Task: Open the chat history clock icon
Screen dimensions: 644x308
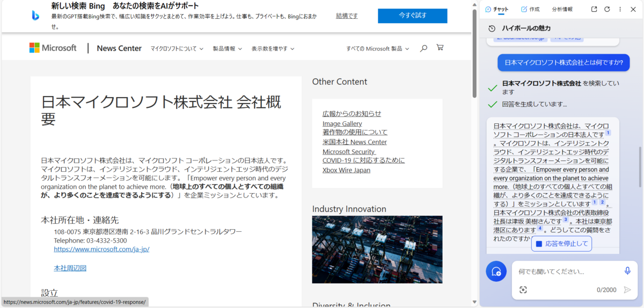Action: point(492,28)
